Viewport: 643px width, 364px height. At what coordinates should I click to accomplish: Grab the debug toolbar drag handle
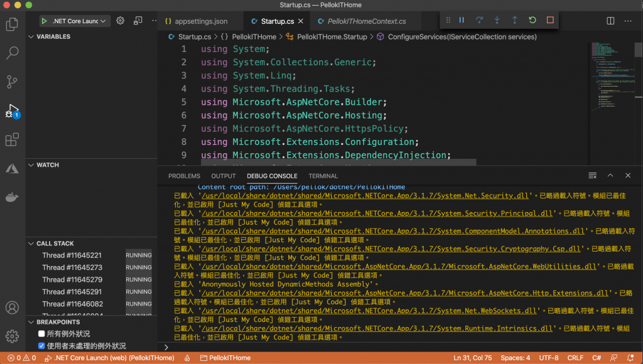tap(448, 20)
